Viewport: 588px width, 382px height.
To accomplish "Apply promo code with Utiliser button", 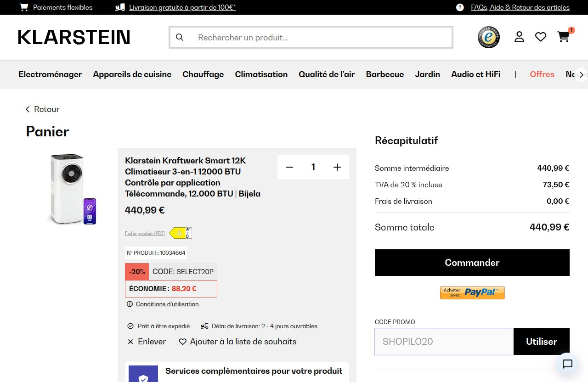I will click(x=542, y=342).
